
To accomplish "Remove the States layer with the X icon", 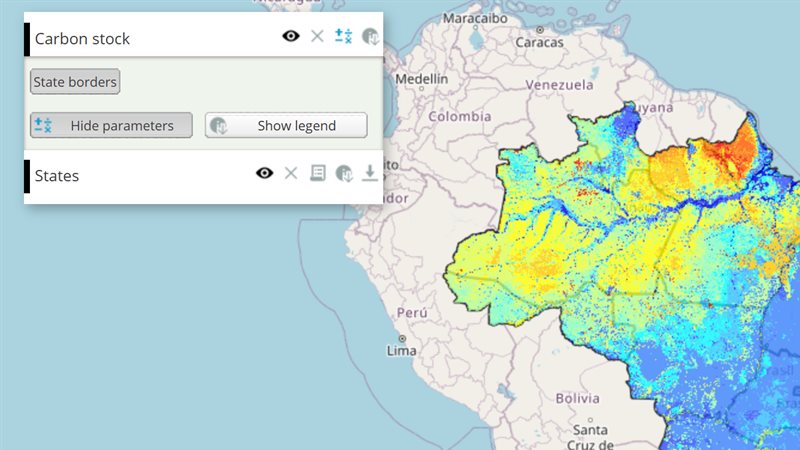I will click(291, 173).
